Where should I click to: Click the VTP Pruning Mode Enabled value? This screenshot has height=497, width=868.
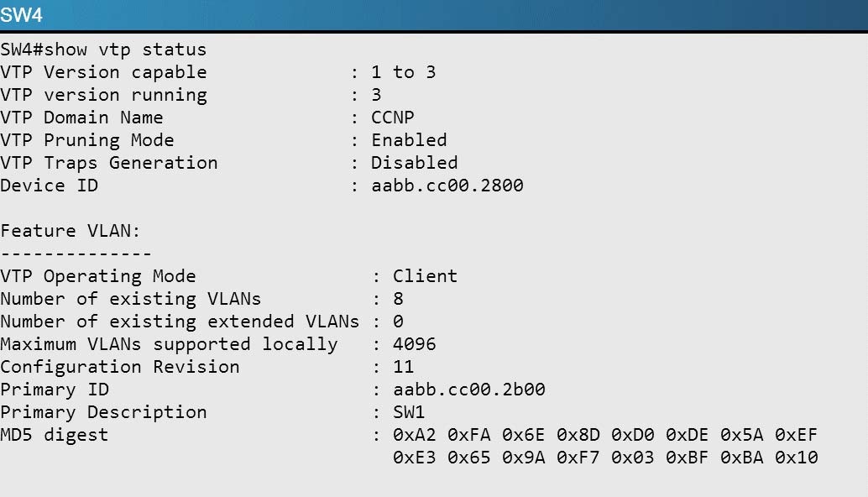pos(409,140)
